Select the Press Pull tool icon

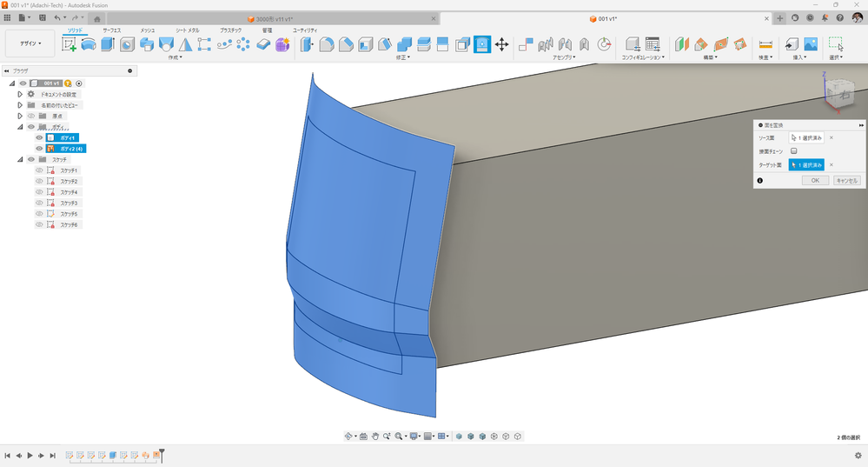(x=307, y=44)
